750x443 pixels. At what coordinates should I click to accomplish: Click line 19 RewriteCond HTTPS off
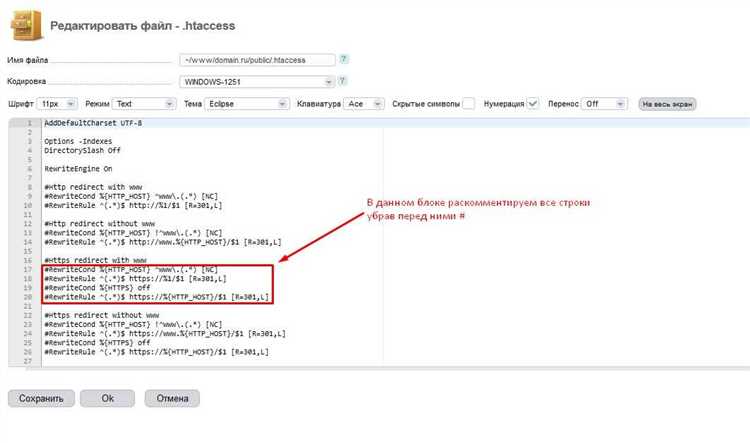click(97, 288)
